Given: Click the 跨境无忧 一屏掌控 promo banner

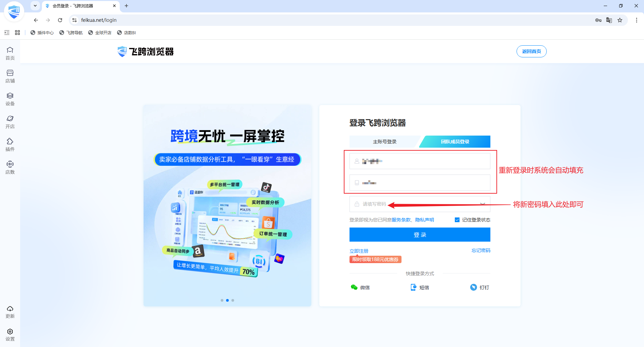Looking at the screenshot, I should (x=227, y=205).
